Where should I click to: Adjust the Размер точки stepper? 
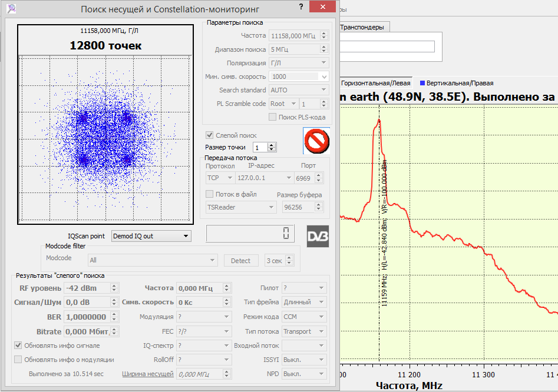(272, 147)
